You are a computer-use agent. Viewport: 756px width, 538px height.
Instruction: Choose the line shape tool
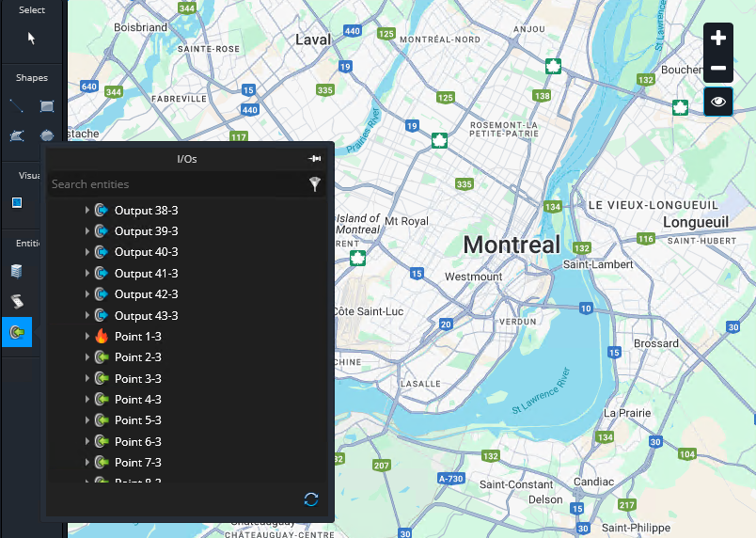17,105
